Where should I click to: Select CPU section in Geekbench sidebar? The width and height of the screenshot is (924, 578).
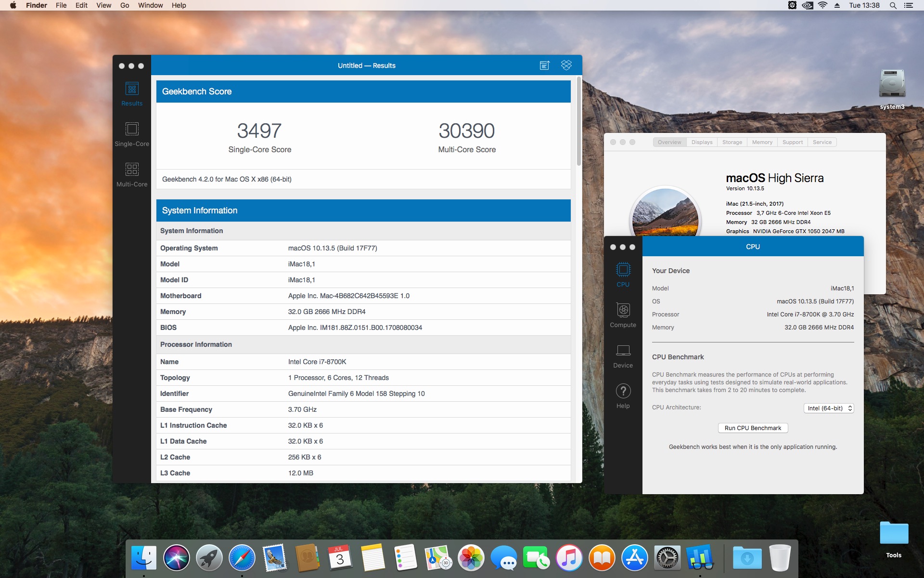623,275
